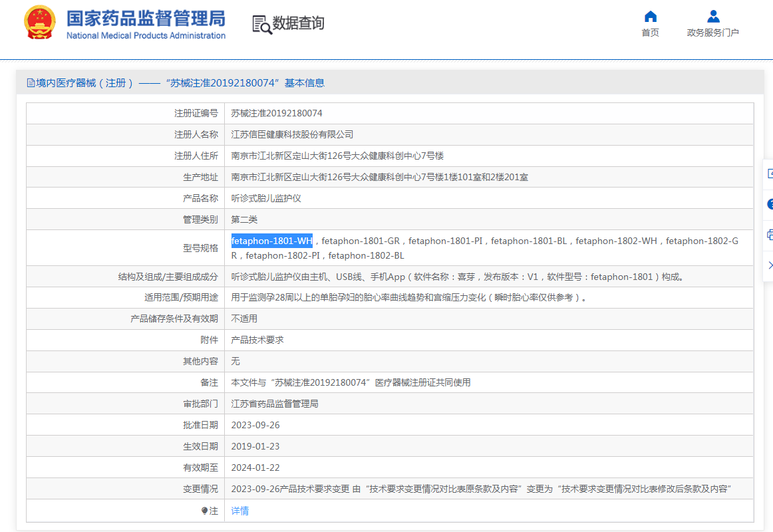
Task: Open 政务服务门户 portal label
Action: [x=713, y=33]
